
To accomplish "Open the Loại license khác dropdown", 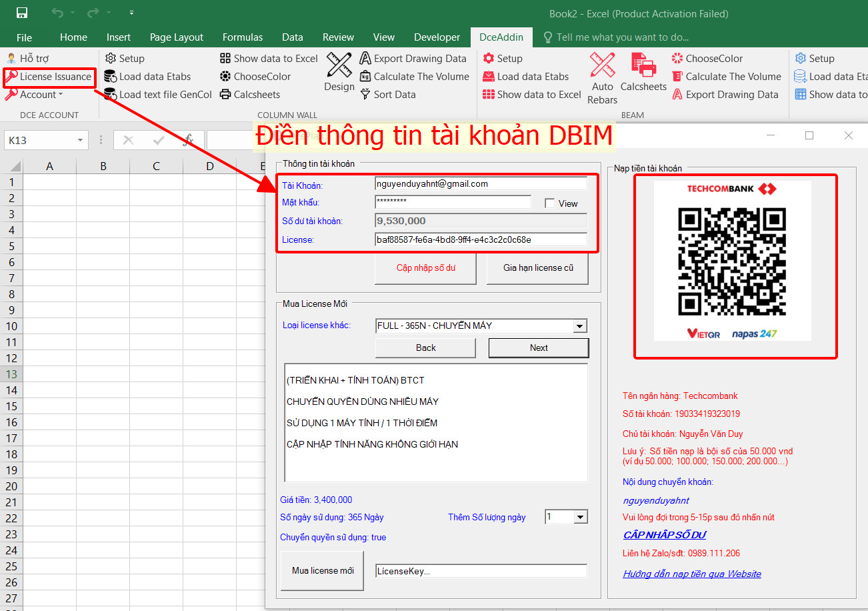I will click(x=580, y=326).
